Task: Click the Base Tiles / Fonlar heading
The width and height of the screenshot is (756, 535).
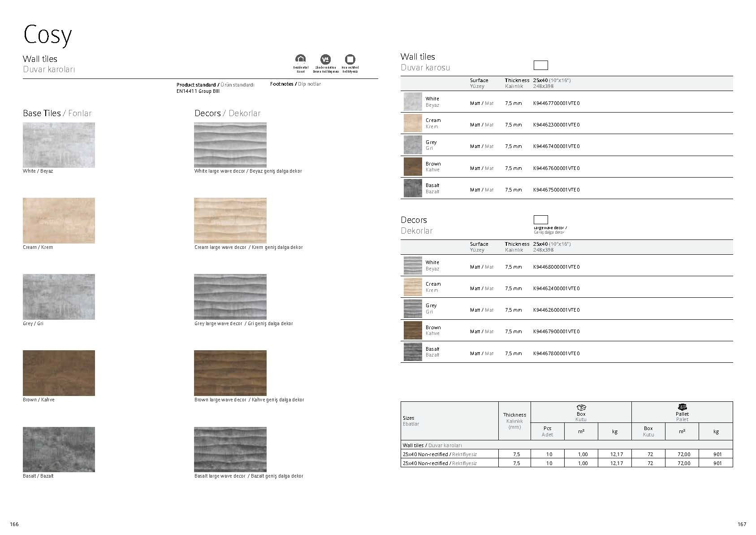Action: point(57,113)
